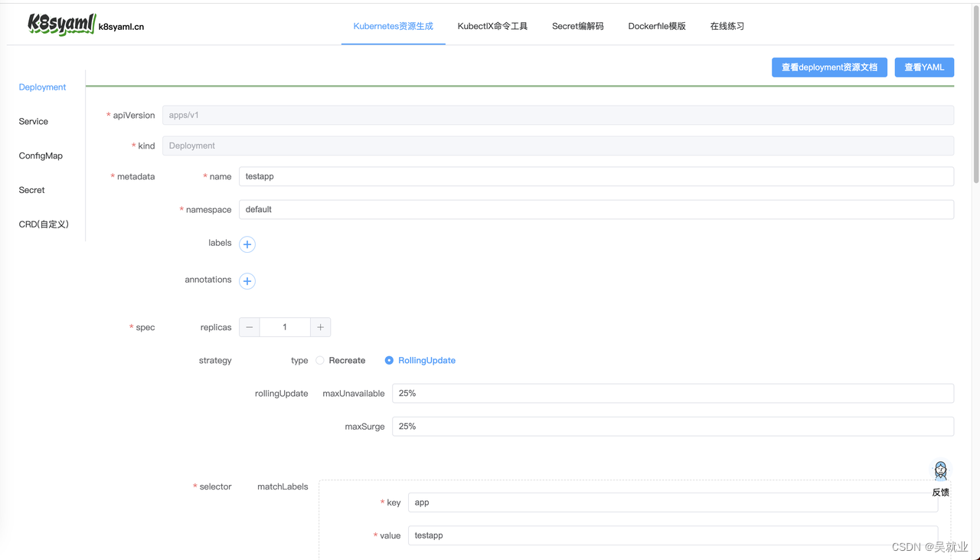Image resolution: width=980 pixels, height=560 pixels.
Task: Click the 'matchLabels' label text
Action: tap(283, 486)
